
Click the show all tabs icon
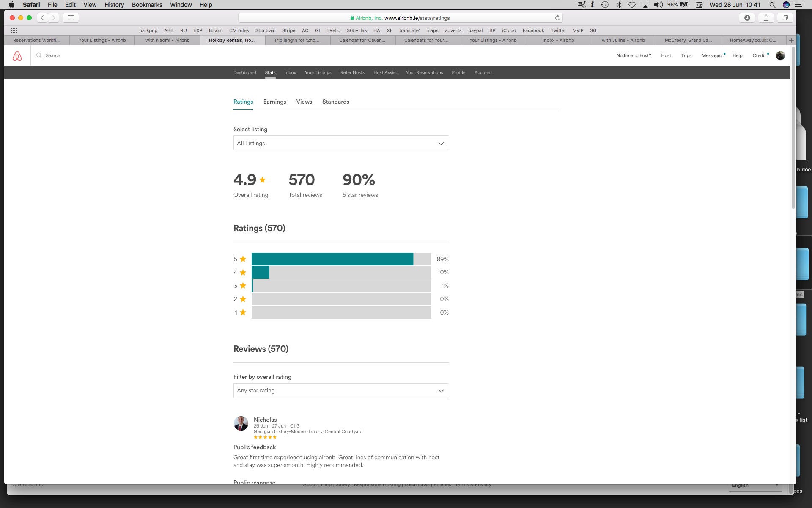tap(785, 18)
